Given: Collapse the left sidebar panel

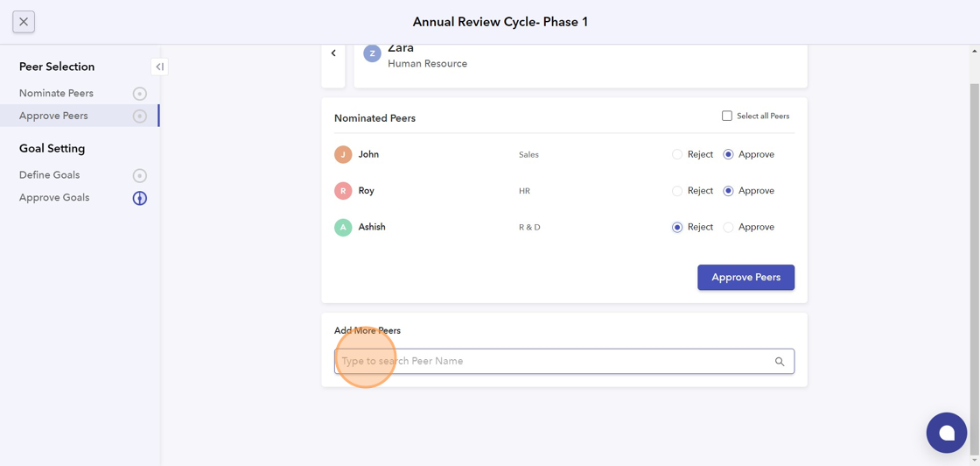Looking at the screenshot, I should click(159, 67).
